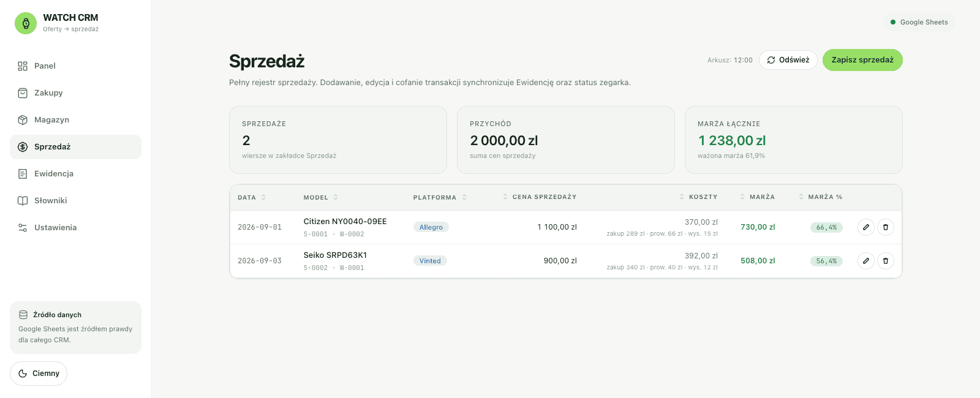This screenshot has height=398, width=980.
Task: Select the Citizen NY0040-09EE model name
Action: pyautogui.click(x=345, y=222)
